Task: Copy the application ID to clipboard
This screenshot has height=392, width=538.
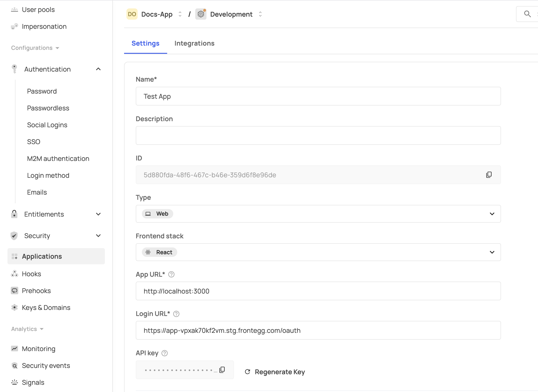Action: click(x=489, y=175)
